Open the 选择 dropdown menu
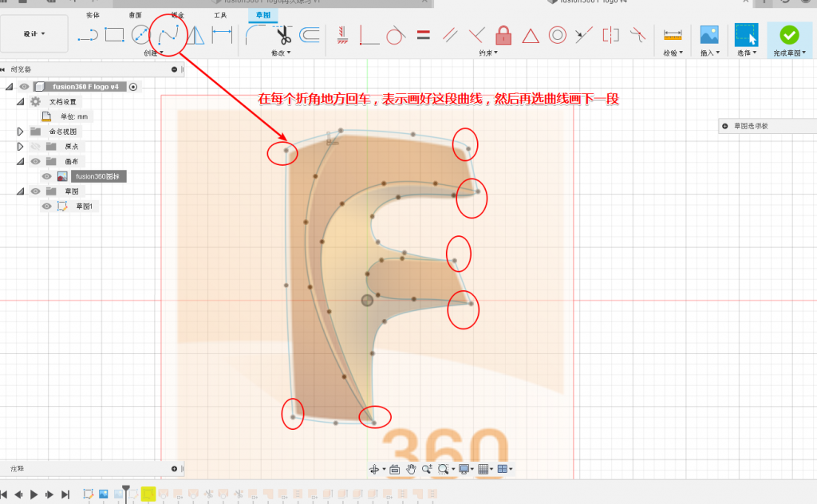This screenshot has height=504, width=817. click(x=747, y=53)
